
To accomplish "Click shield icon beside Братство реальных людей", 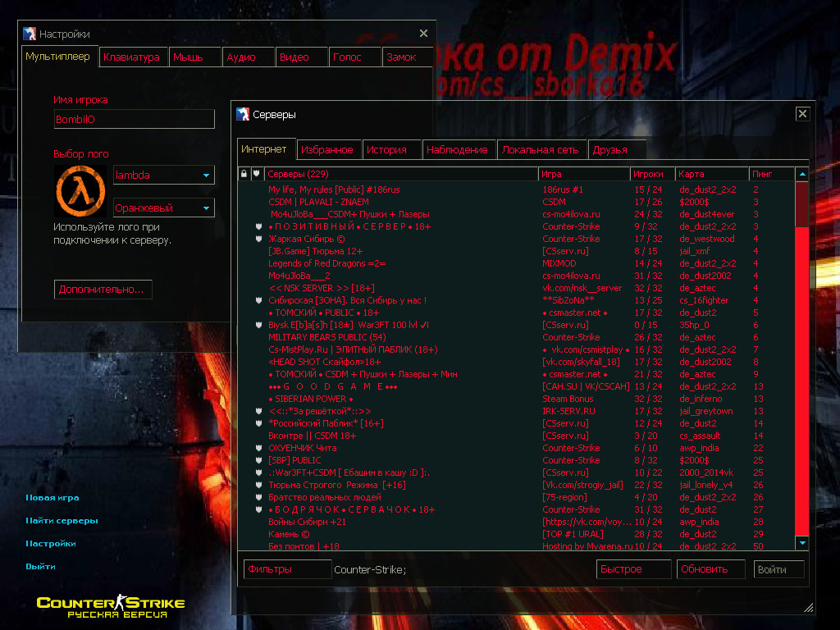I will click(258, 498).
